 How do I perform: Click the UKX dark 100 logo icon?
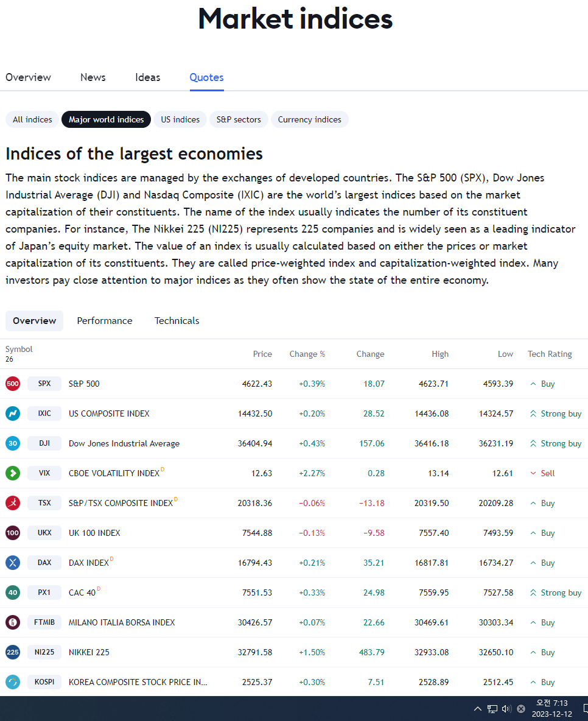(x=13, y=533)
